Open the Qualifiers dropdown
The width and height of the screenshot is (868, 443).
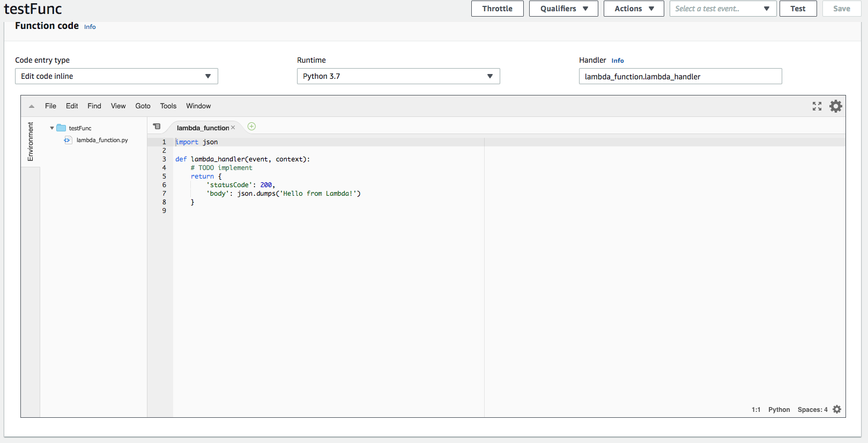(x=563, y=9)
